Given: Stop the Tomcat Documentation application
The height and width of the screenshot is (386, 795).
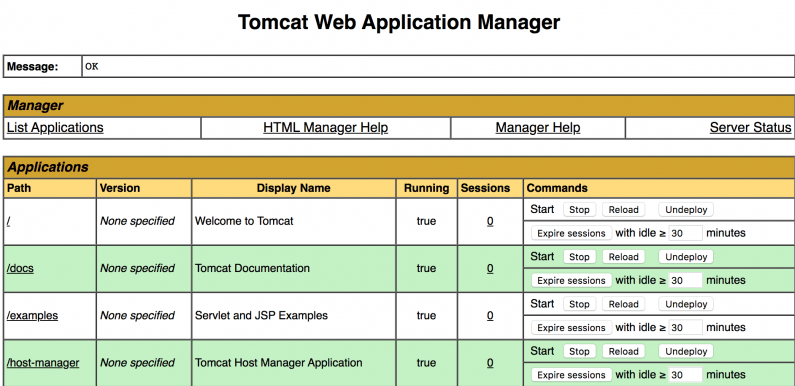Looking at the screenshot, I should click(x=579, y=257).
